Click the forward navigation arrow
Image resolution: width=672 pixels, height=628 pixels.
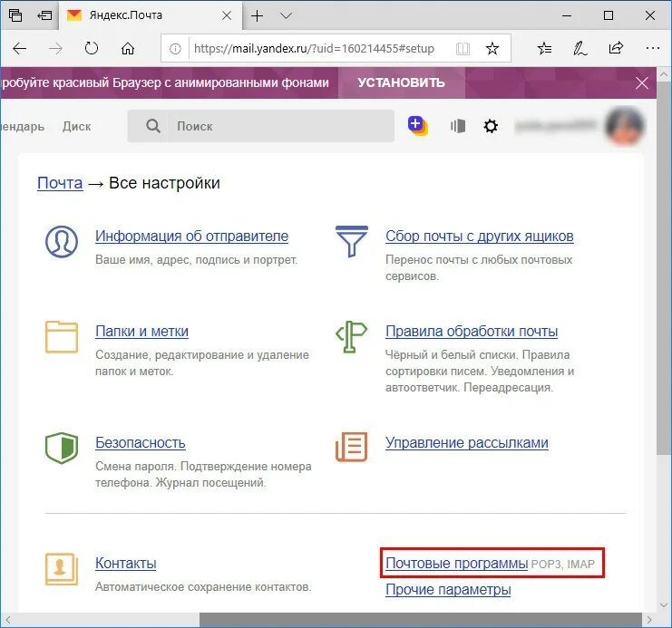[55, 48]
